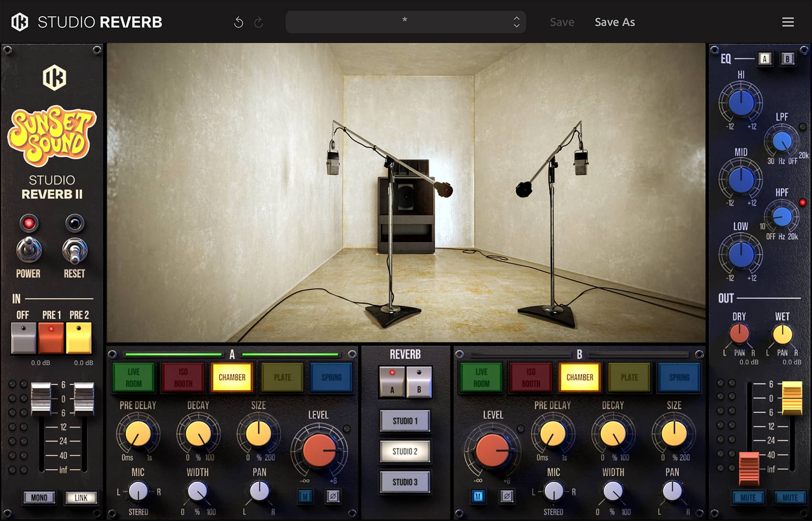This screenshot has width=812, height=521.
Task: Toggle the input LINK button
Action: coord(81,498)
